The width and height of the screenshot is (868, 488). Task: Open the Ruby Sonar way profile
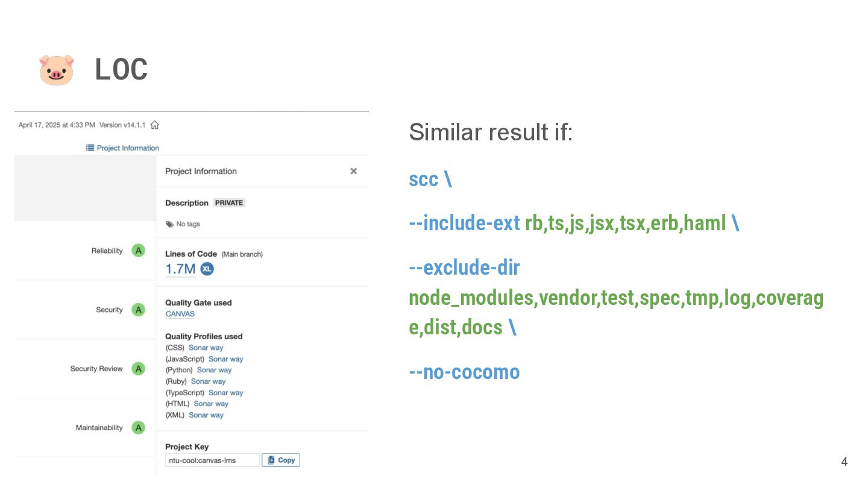(209, 381)
